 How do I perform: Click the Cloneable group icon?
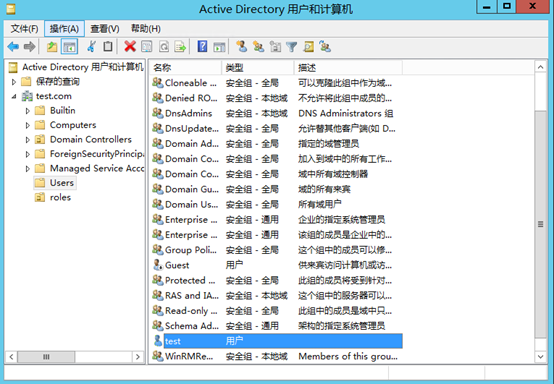[158, 82]
